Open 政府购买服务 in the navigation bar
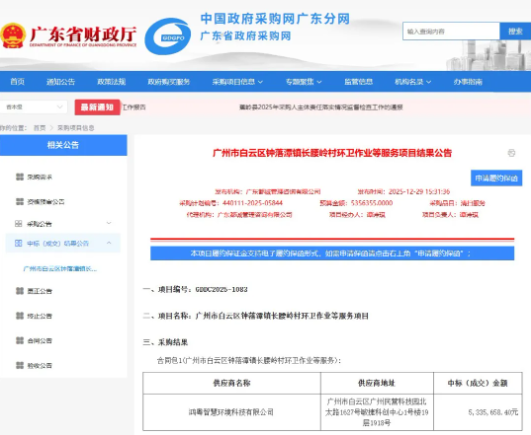 [169, 82]
